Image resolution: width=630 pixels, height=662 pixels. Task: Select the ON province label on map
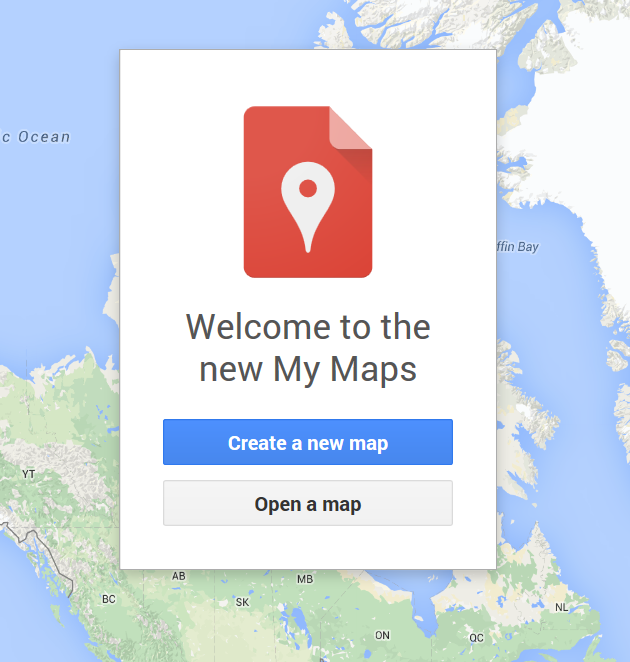pos(382,635)
